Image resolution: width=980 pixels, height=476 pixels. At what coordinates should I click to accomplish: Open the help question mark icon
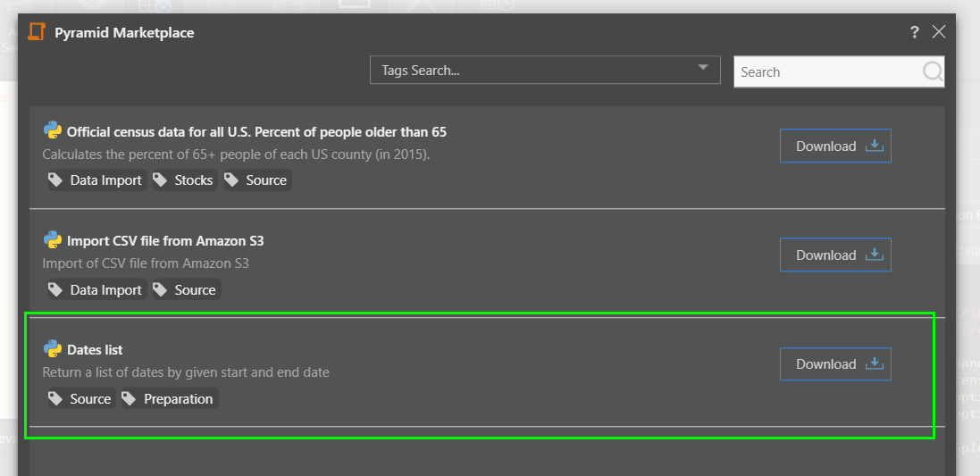click(x=914, y=32)
